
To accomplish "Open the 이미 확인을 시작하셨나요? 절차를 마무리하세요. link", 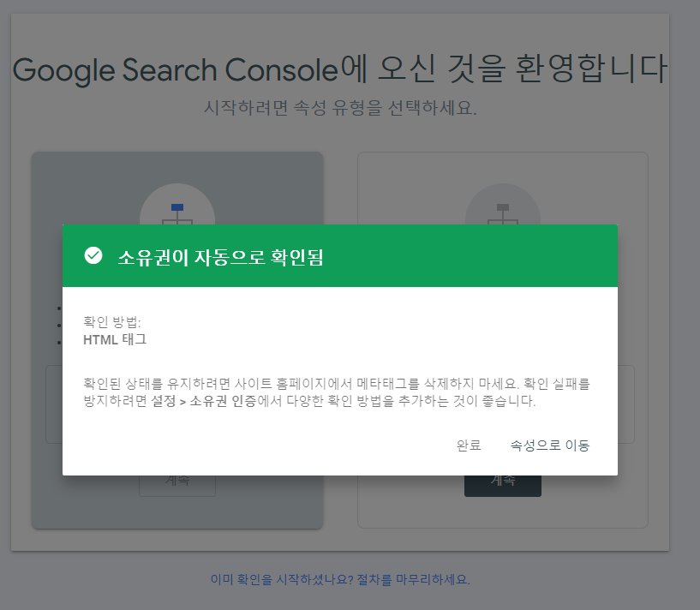I will click(x=340, y=580).
